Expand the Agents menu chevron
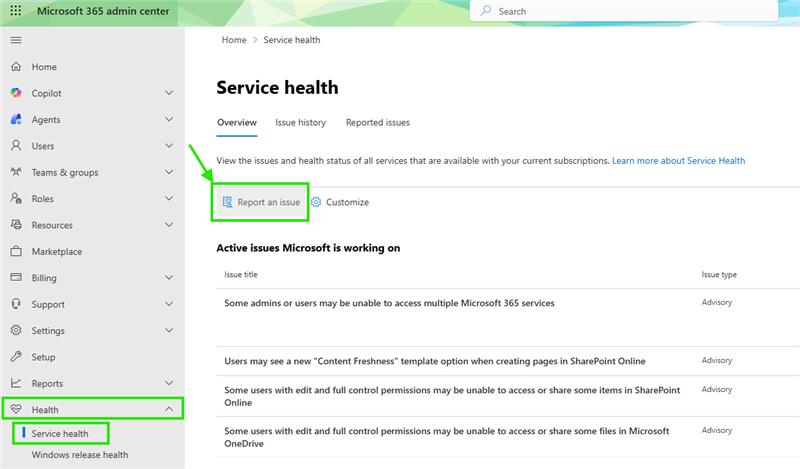This screenshot has width=800, height=469. pos(169,119)
